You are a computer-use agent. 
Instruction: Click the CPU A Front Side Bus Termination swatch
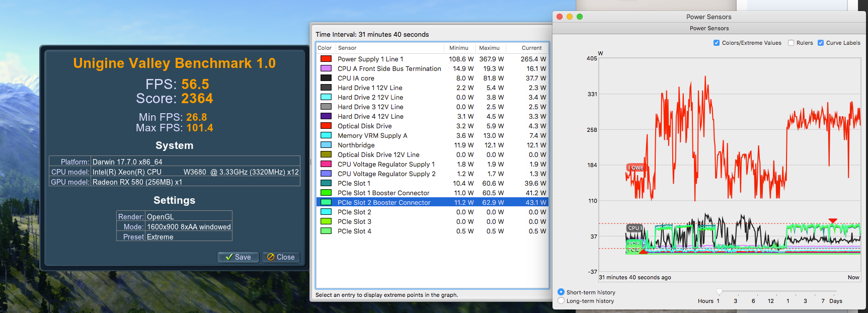[x=326, y=68]
